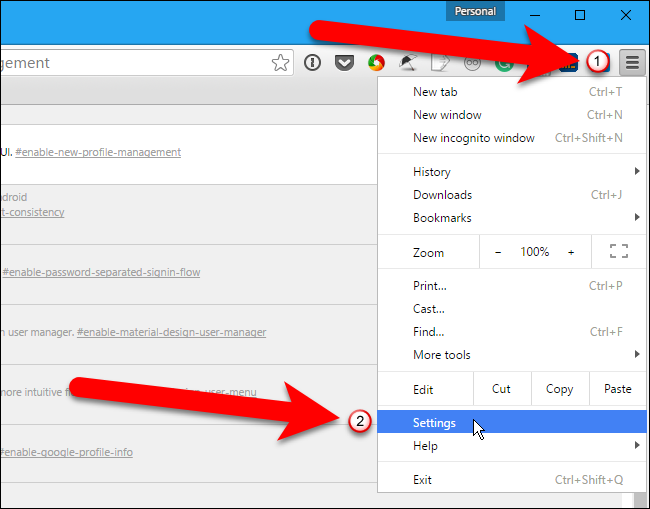
Task: Choose Print... from the menu
Action: (x=512, y=286)
